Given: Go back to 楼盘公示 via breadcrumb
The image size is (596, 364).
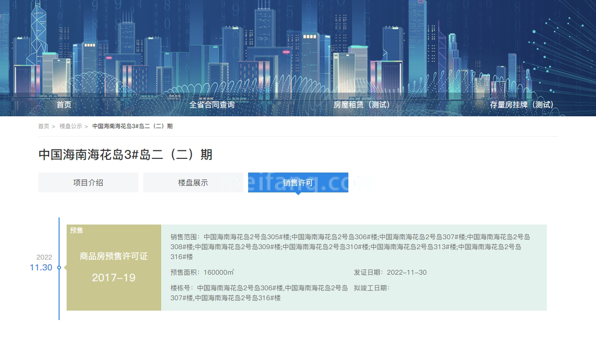Looking at the screenshot, I should (x=70, y=126).
